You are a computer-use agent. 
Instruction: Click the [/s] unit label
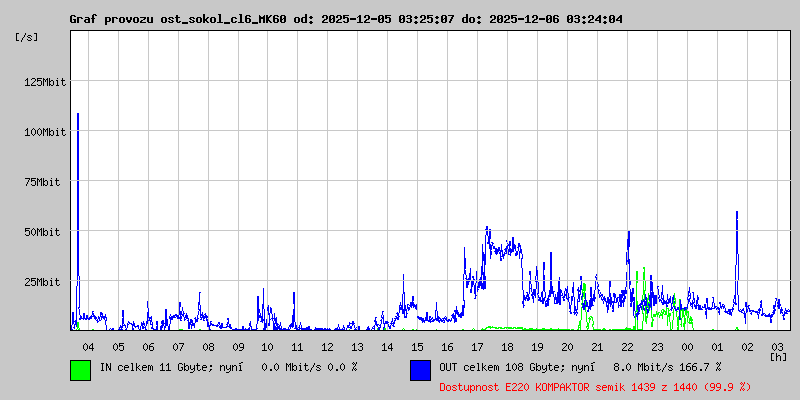27,36
